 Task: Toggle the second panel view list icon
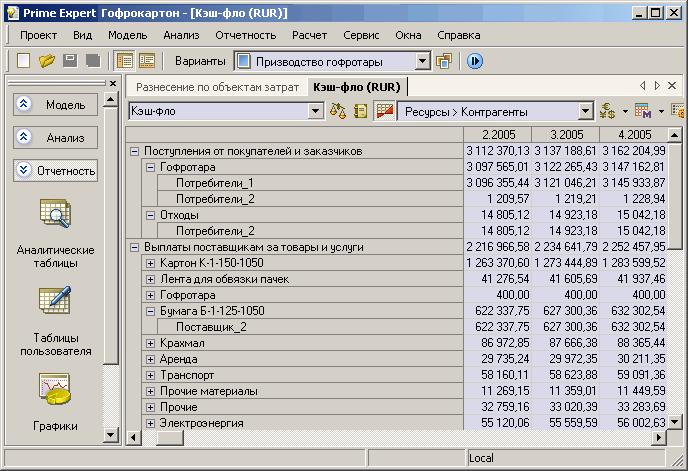[x=147, y=61]
